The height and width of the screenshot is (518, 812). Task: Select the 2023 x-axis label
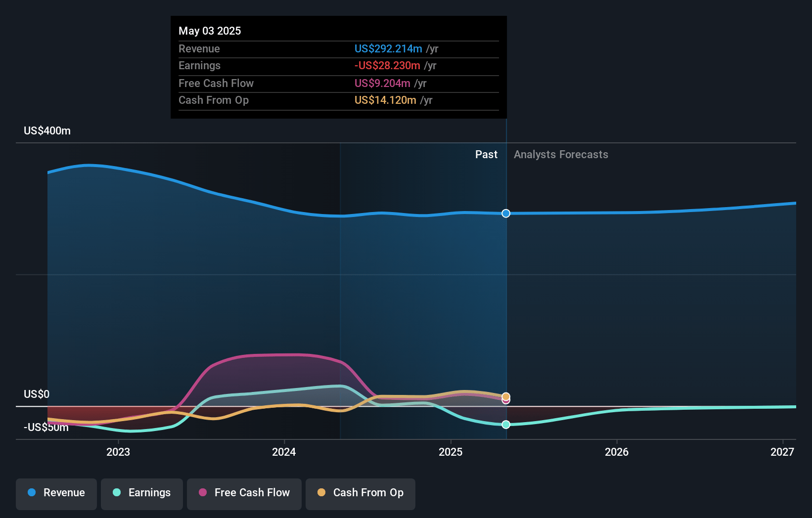click(x=118, y=452)
